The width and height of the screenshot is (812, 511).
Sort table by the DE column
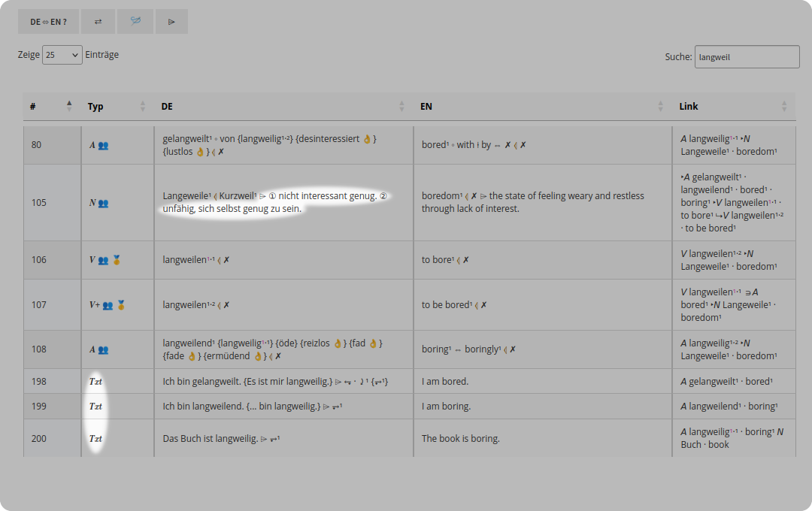(283, 106)
